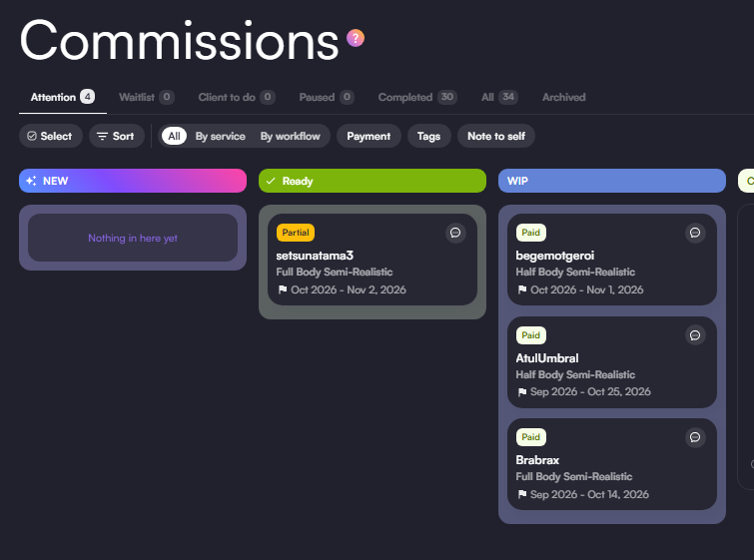Group commissions By workflow

click(290, 136)
